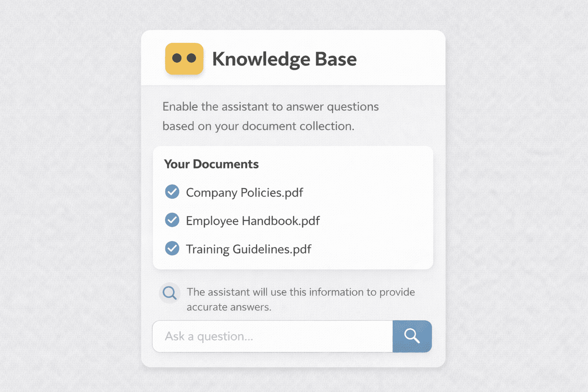Click inside the Ask a question field
This screenshot has height=392, width=588.
coord(268,336)
